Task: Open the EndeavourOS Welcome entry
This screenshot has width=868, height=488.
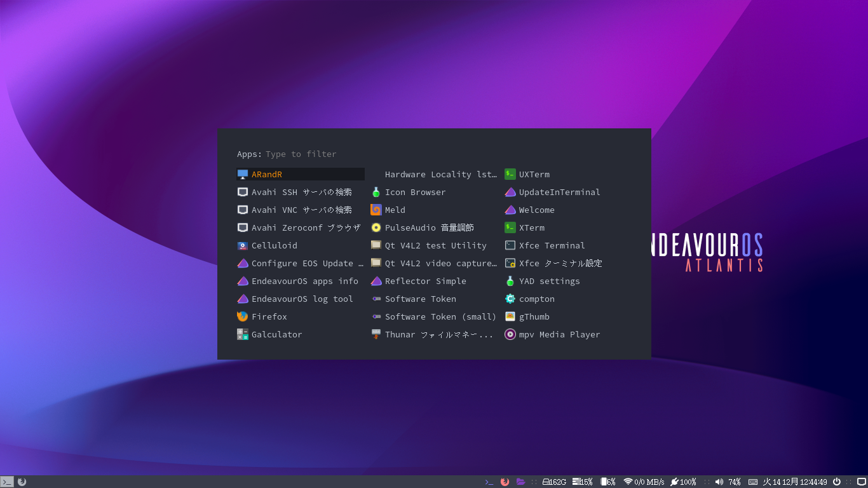Action: pyautogui.click(x=567, y=210)
